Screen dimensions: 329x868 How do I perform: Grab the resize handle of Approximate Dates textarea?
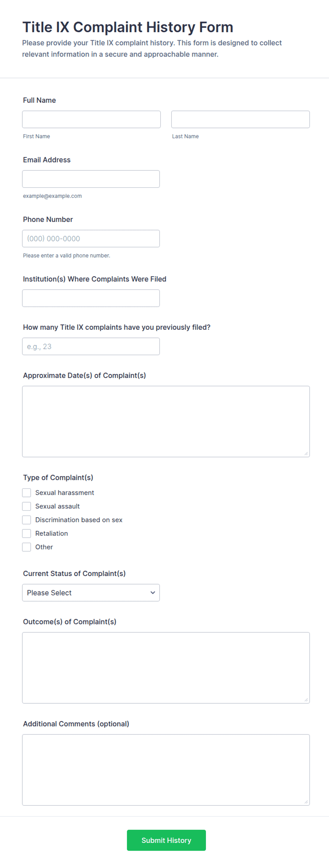coord(306,453)
